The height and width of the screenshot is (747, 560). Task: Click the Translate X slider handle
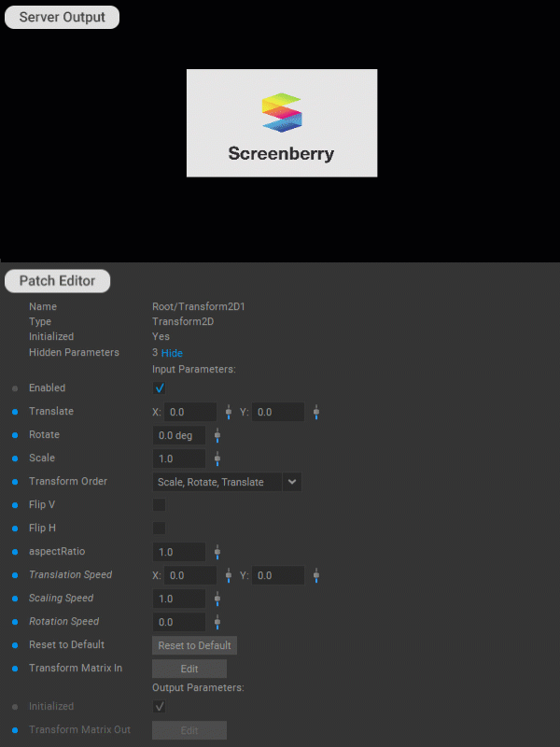(229, 412)
